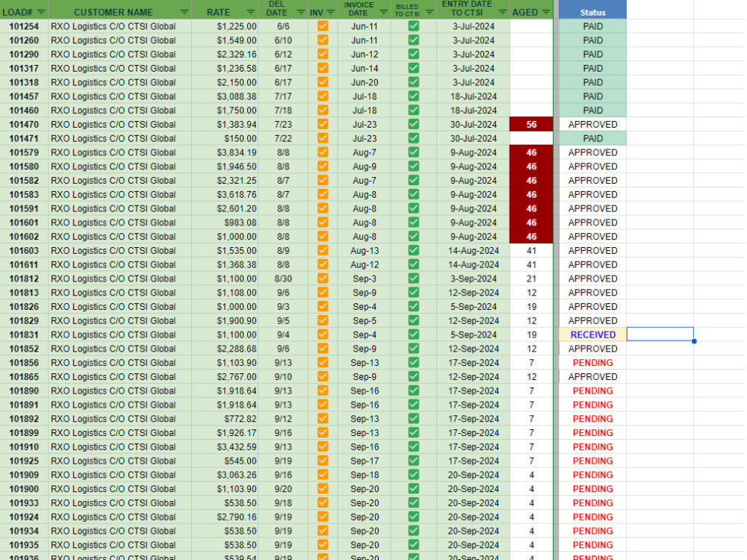Toggle billed checkbox for load 101933
The width and height of the screenshot is (747, 560).
click(x=414, y=503)
